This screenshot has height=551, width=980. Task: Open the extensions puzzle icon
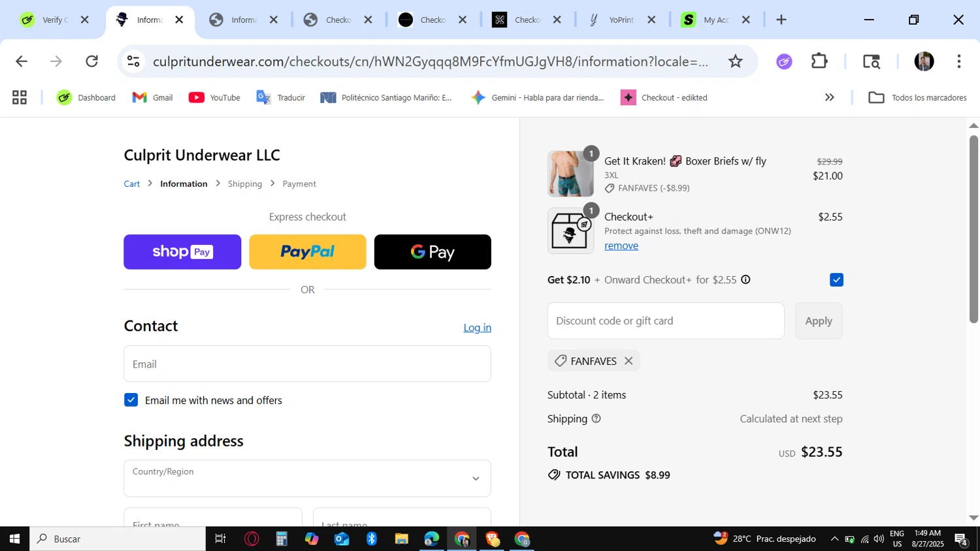[x=819, y=61]
